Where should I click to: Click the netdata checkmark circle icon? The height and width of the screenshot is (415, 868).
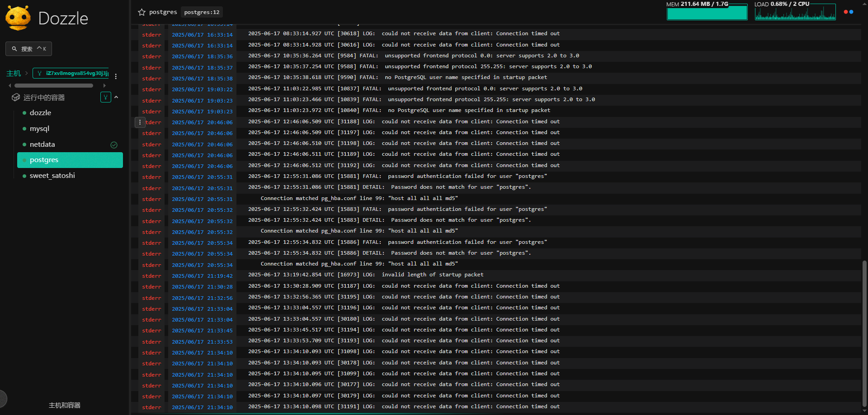tap(114, 145)
